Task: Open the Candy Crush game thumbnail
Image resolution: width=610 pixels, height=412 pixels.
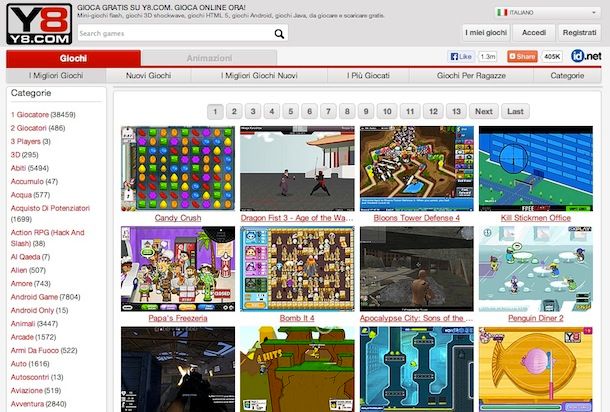Action: tap(178, 168)
